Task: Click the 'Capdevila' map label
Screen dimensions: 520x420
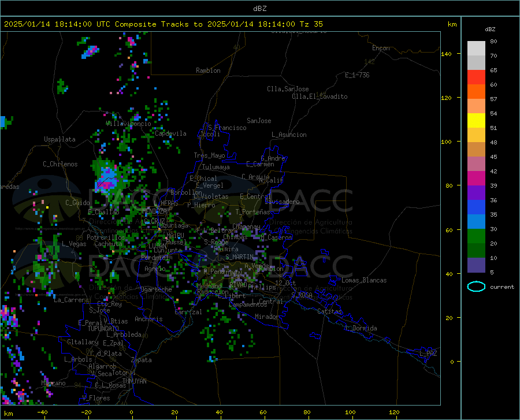Action: 170,133
